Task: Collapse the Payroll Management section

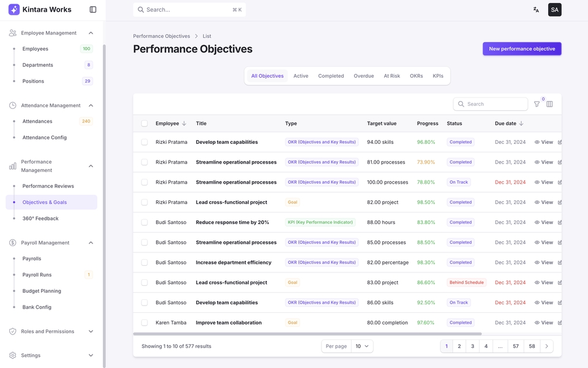Action: point(91,242)
